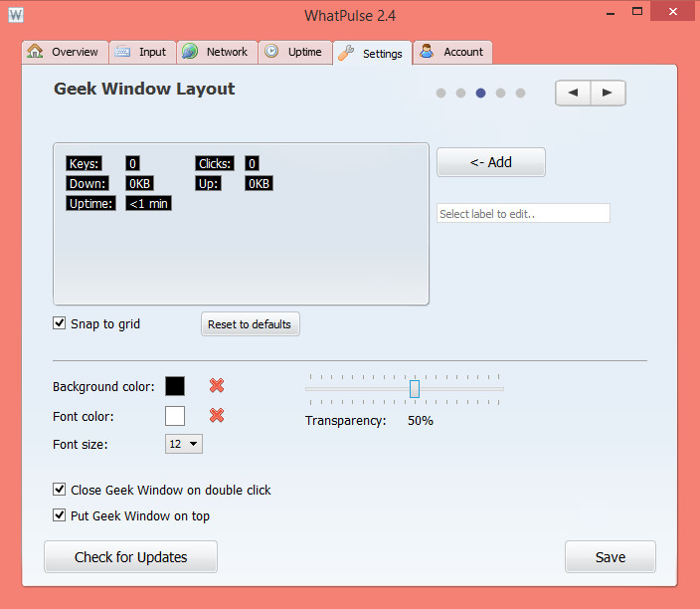This screenshot has width=700, height=609.
Task: Click the house icon on Overview tab
Action: pyautogui.click(x=35, y=51)
